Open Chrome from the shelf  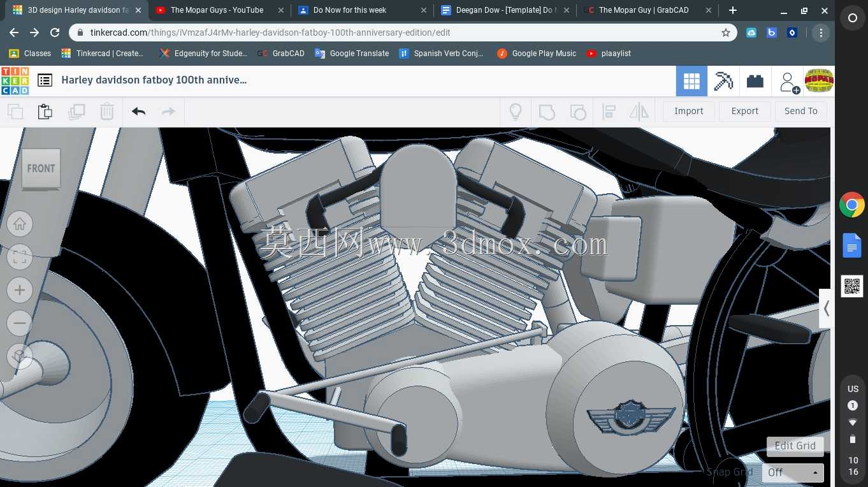click(852, 205)
